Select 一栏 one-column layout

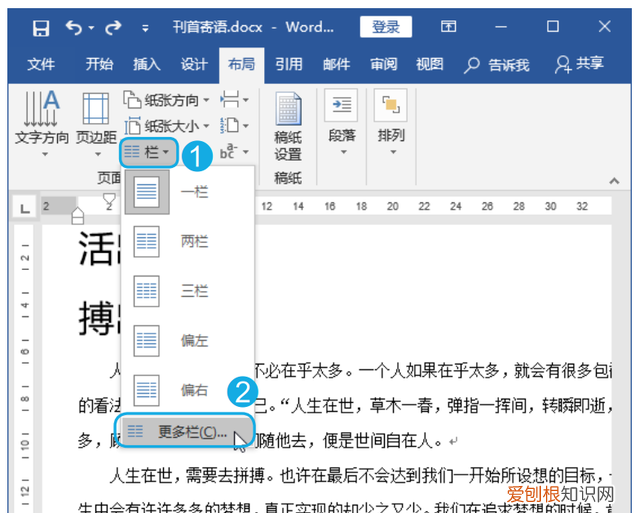(188, 192)
